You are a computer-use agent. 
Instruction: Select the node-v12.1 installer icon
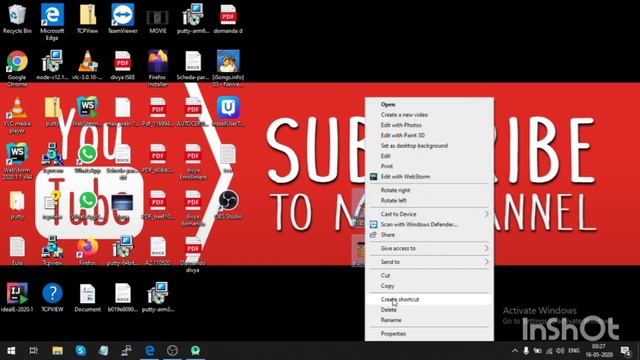52,65
